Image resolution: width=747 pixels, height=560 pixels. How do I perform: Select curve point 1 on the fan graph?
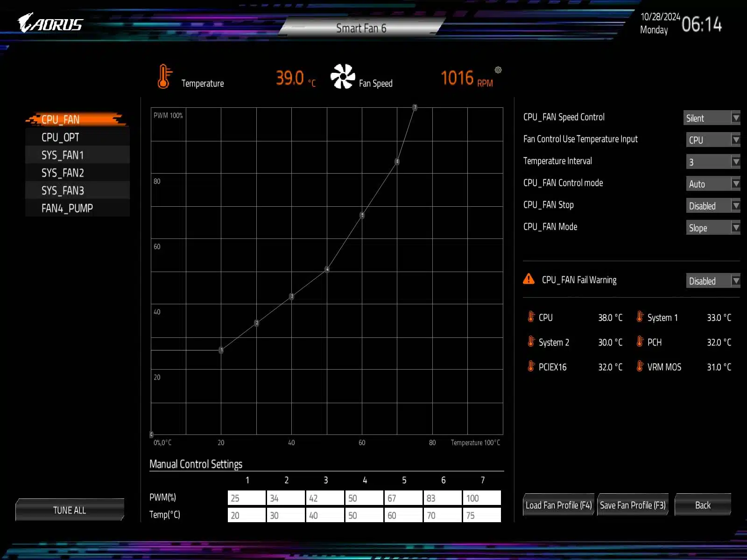point(221,350)
